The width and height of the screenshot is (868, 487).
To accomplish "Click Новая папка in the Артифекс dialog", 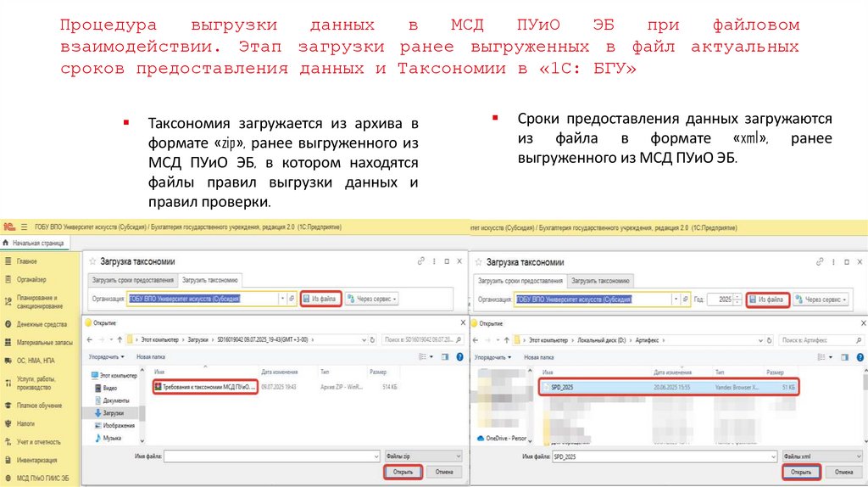I will tap(538, 357).
